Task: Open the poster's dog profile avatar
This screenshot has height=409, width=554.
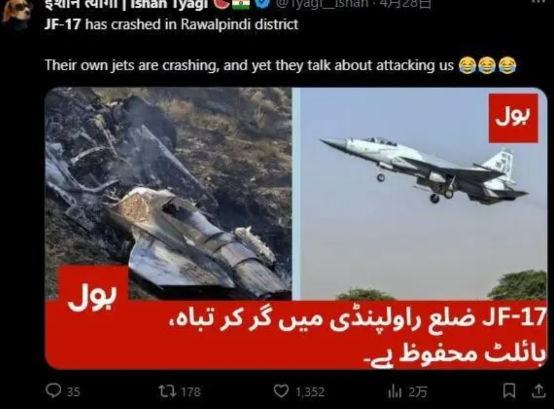Action: pyautogui.click(x=15, y=11)
